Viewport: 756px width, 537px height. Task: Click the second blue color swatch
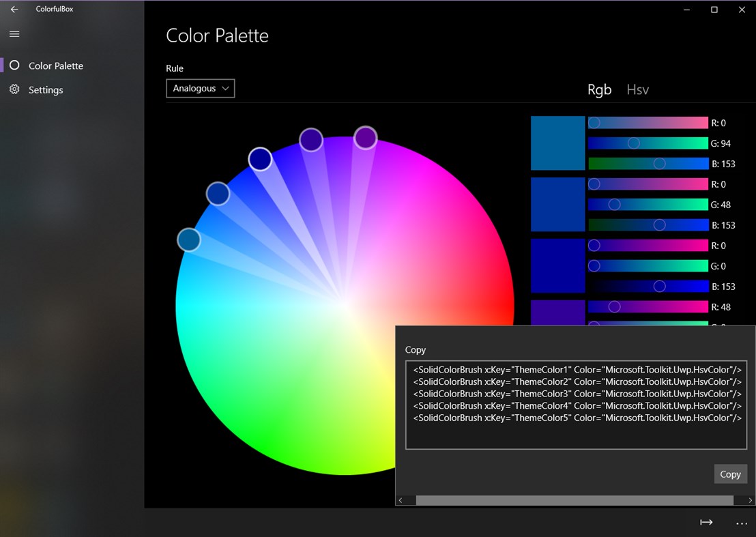coord(558,205)
